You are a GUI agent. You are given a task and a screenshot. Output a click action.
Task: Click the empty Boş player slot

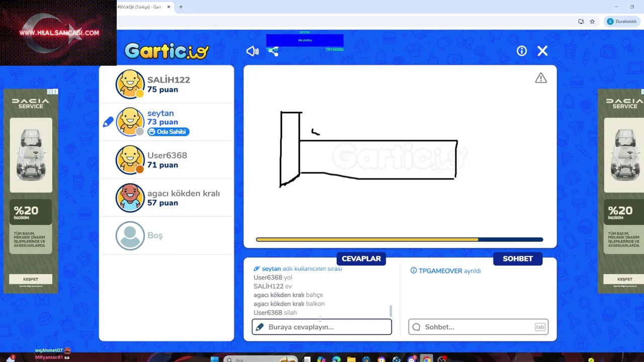(167, 235)
